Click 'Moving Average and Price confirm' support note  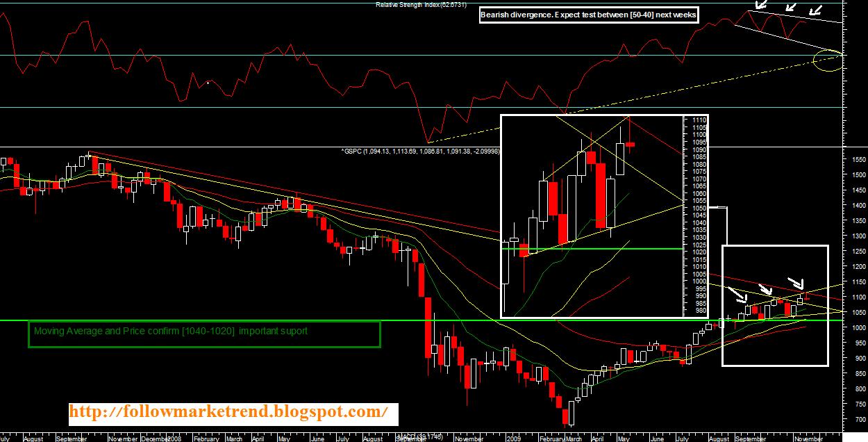[x=170, y=331]
